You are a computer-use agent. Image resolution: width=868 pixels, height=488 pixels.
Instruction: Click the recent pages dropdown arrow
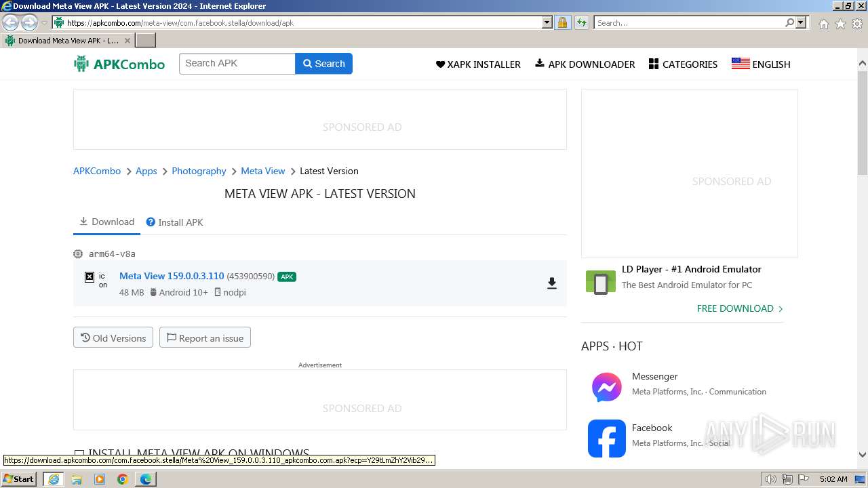coord(44,22)
